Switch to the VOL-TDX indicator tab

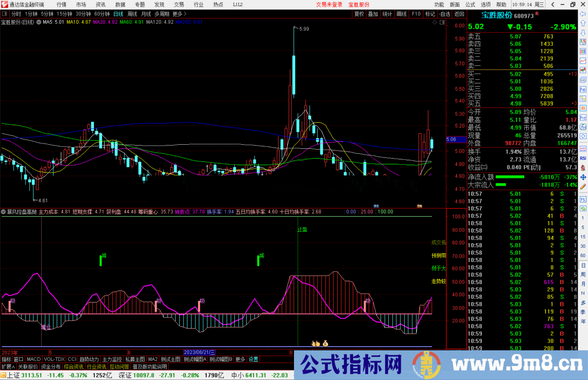click(x=54, y=359)
